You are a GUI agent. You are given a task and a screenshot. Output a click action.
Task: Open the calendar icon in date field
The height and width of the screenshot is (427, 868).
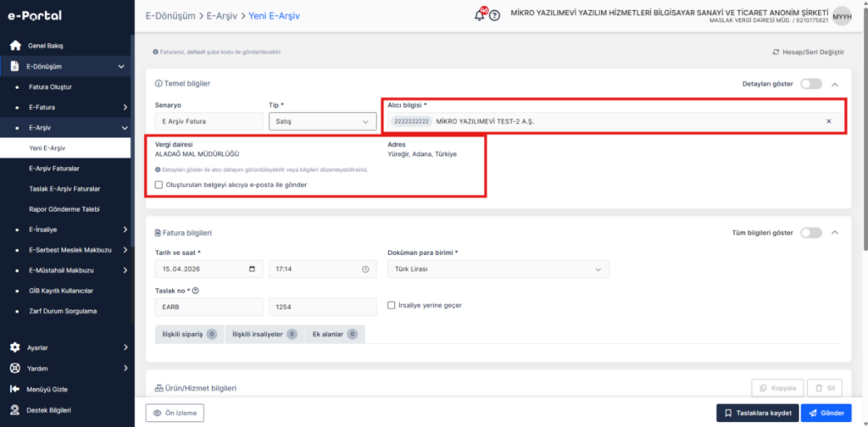pyautogui.click(x=253, y=269)
